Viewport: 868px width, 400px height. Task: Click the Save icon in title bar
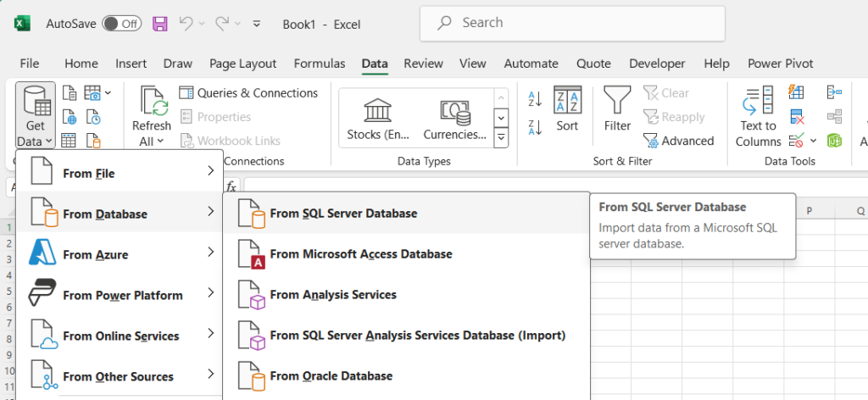coord(160,24)
